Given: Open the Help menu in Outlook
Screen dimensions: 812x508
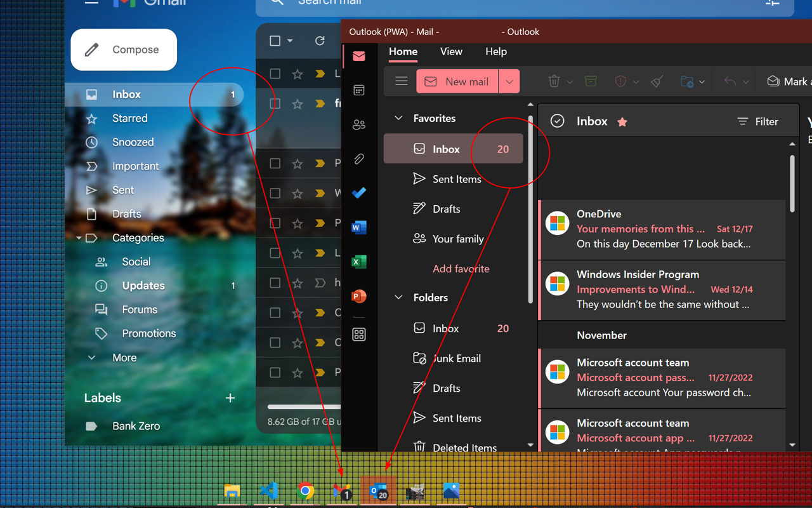Looking at the screenshot, I should pyautogui.click(x=496, y=51).
